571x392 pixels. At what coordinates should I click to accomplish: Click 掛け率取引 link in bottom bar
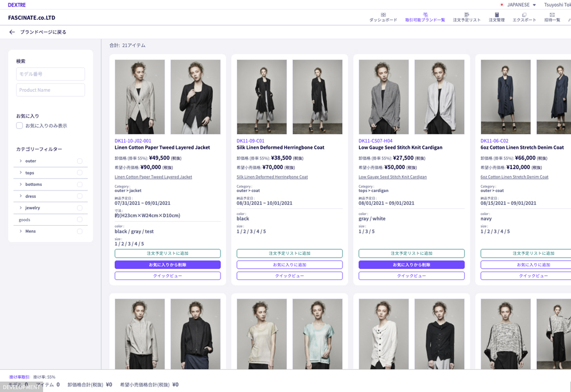[19, 377]
